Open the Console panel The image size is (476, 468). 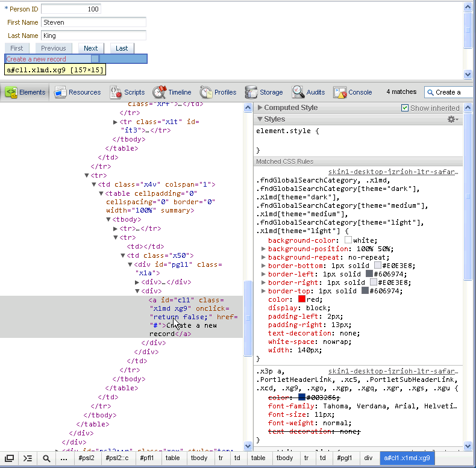[x=352, y=92]
